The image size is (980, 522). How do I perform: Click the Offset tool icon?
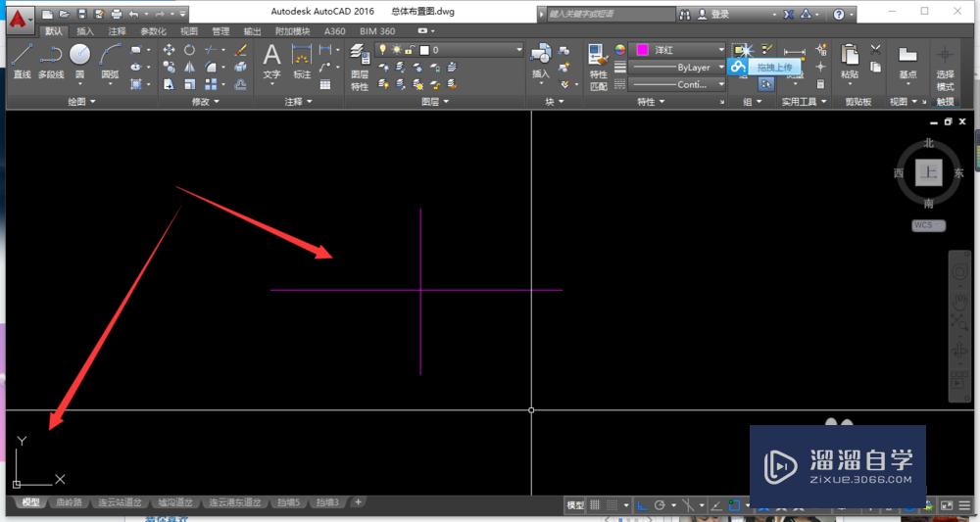[x=241, y=83]
